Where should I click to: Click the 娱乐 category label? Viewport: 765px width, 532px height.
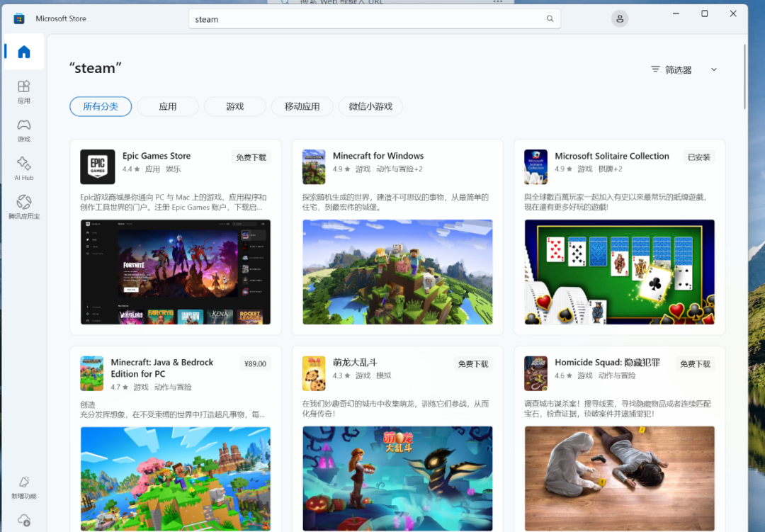(174, 169)
